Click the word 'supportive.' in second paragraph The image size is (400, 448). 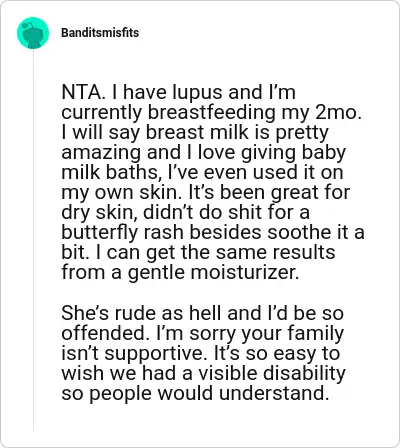pyautogui.click(x=154, y=354)
